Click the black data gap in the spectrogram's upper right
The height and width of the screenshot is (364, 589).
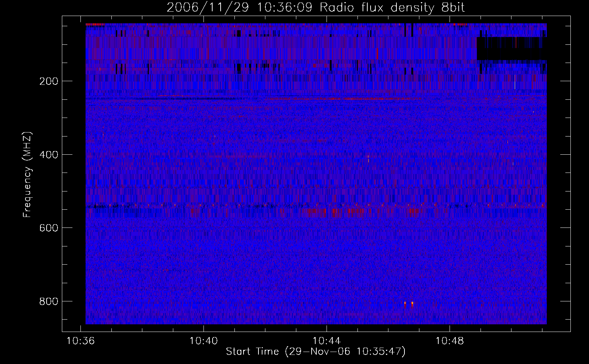tap(511, 48)
